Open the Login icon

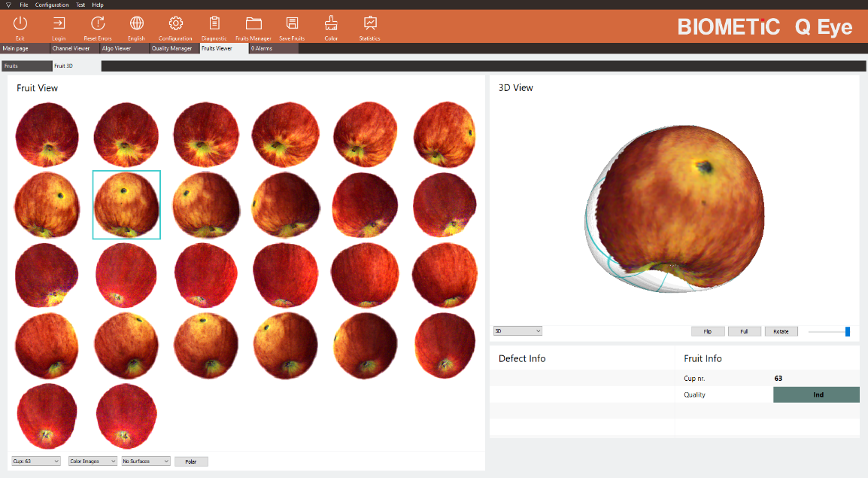point(59,24)
